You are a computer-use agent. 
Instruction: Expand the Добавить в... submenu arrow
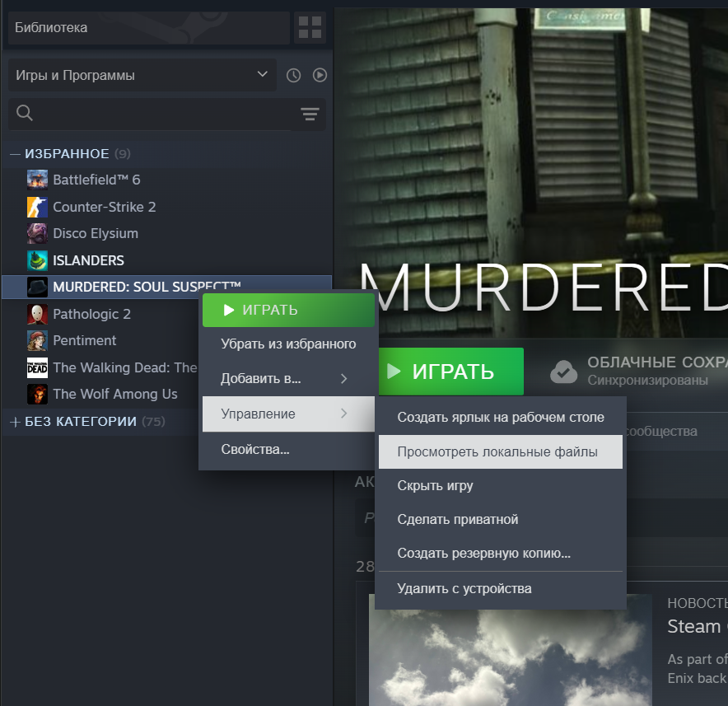click(343, 379)
